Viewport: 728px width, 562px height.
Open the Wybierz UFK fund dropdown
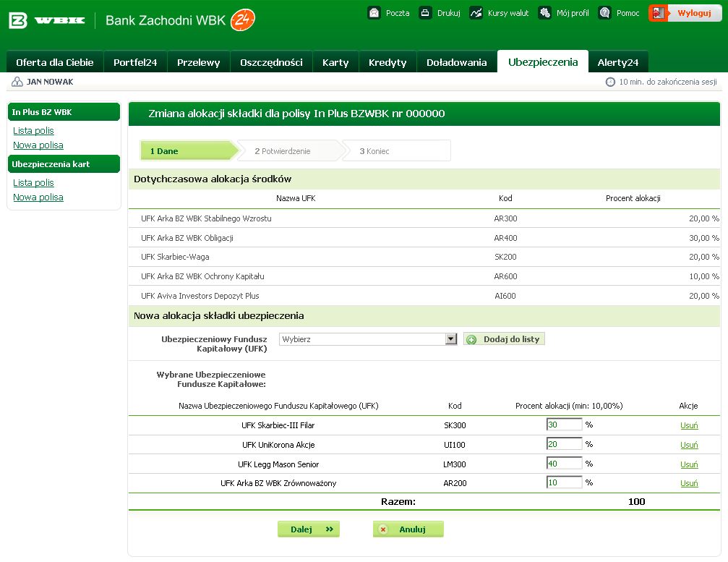[x=368, y=339]
